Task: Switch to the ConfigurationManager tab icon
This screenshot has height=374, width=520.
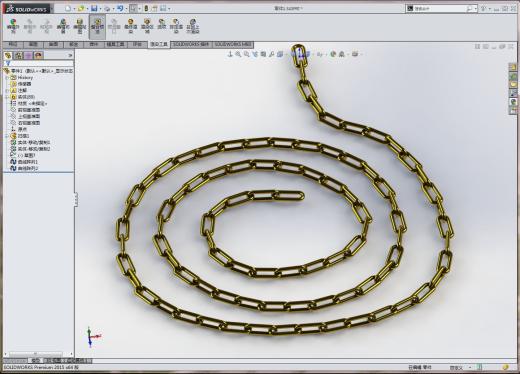Action: pyautogui.click(x=28, y=55)
